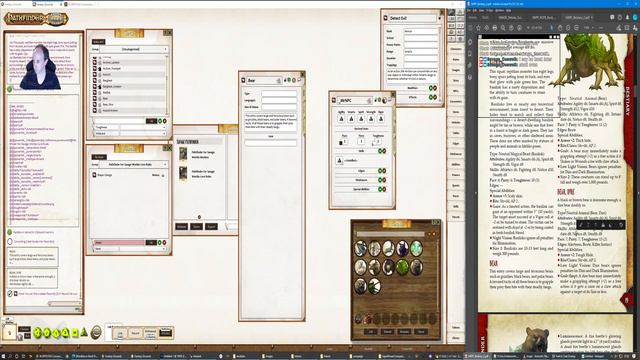The width and height of the screenshot is (640, 360).
Task: Open Windows Start button on taskbar
Action: [x=3, y=356]
